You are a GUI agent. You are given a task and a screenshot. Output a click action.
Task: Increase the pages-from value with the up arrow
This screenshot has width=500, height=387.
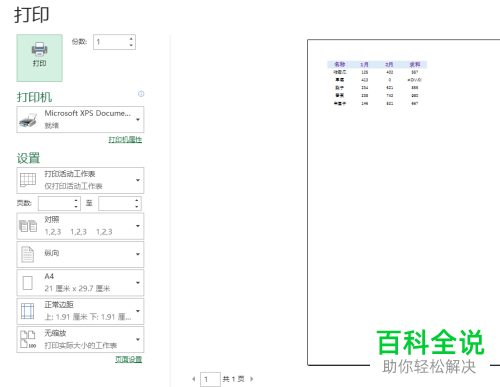pos(76,200)
